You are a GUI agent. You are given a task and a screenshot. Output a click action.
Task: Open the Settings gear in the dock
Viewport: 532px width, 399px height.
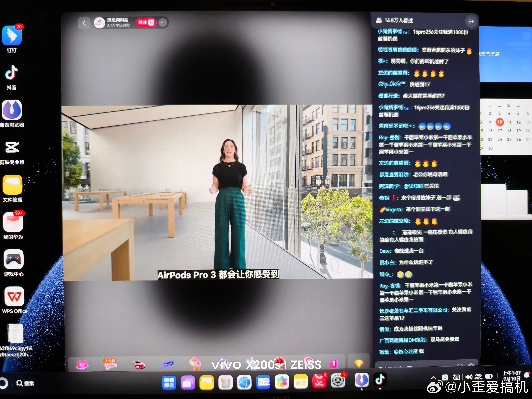pos(338,380)
